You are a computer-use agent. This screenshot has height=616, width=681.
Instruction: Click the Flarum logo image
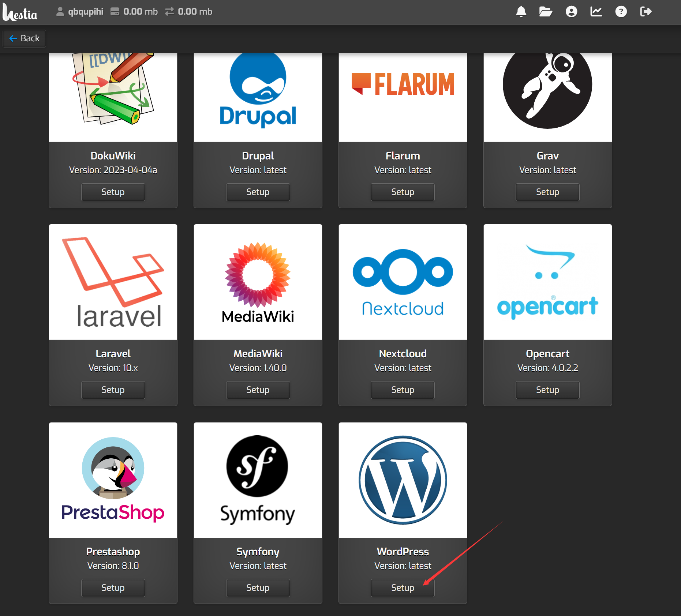tap(403, 84)
